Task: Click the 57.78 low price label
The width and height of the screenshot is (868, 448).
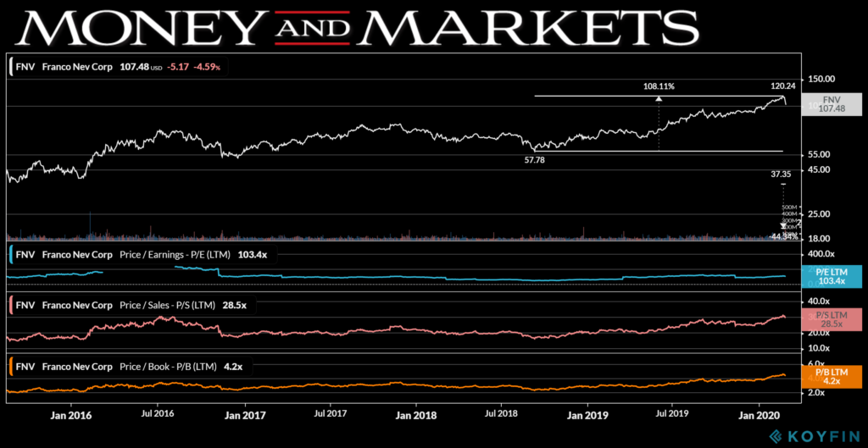Action: pyautogui.click(x=535, y=159)
